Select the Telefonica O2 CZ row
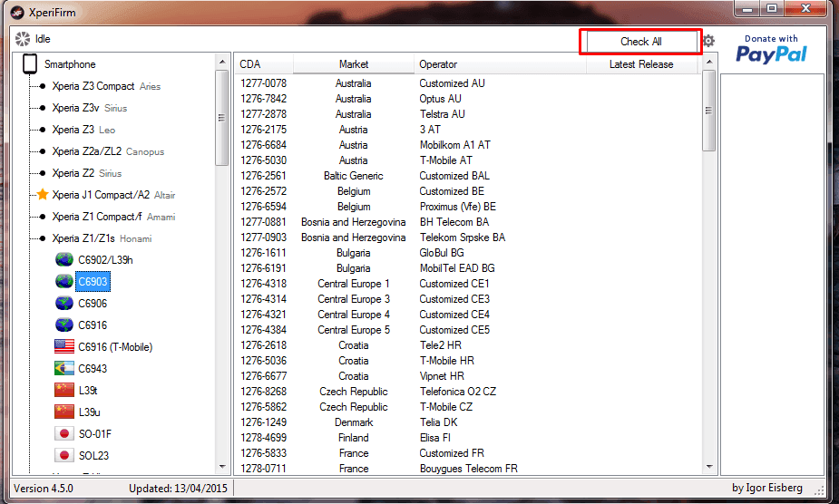Screen dimensions: 839x504 (468, 392)
